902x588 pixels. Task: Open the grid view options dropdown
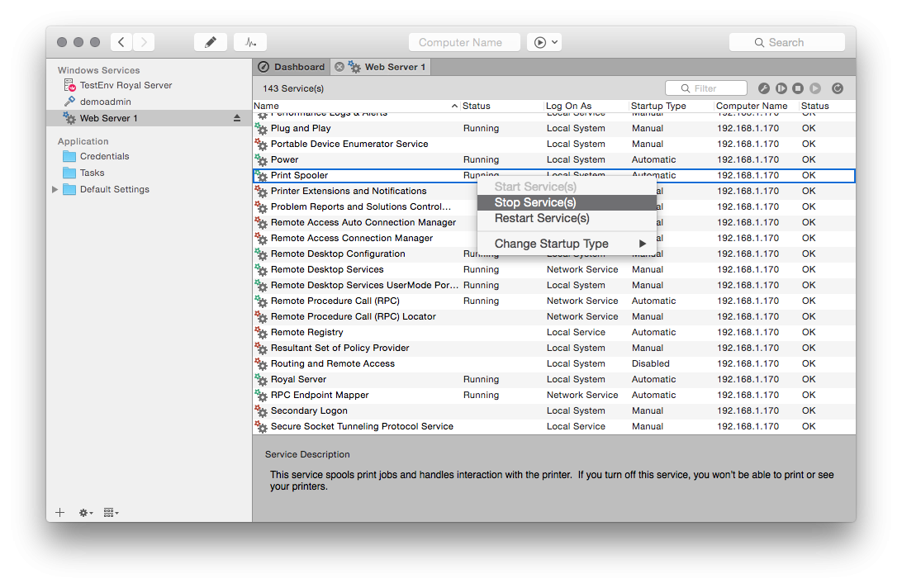[x=111, y=513]
